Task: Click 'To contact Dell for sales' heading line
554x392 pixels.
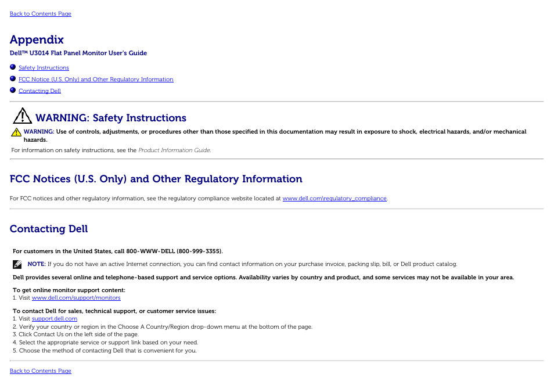Action: tap(114, 311)
